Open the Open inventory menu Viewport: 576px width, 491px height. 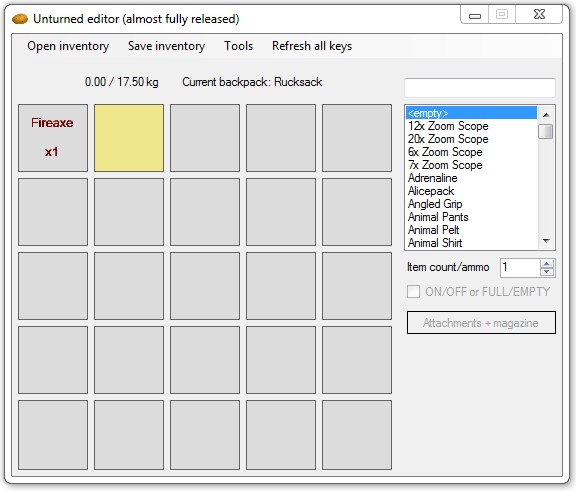(68, 46)
